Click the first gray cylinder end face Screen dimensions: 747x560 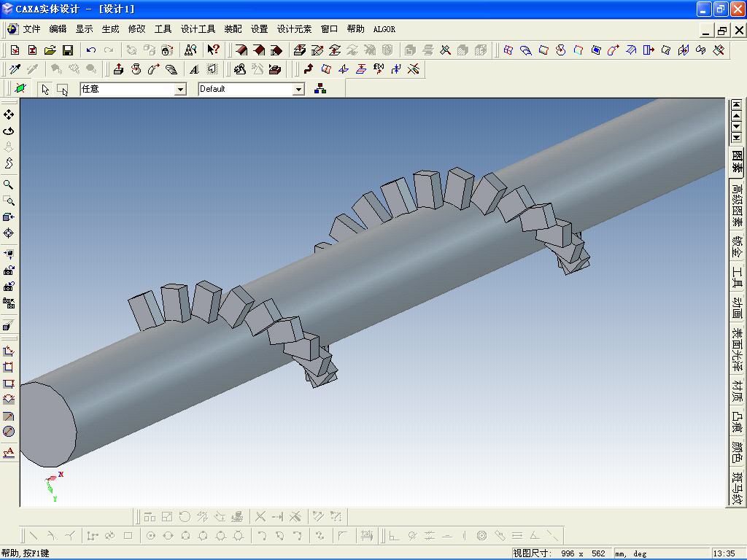pos(48,424)
